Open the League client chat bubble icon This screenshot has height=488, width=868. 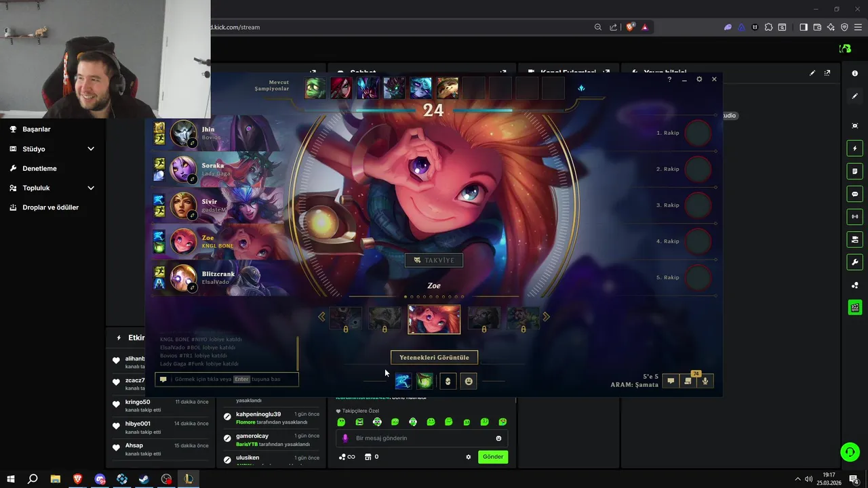[x=671, y=381]
